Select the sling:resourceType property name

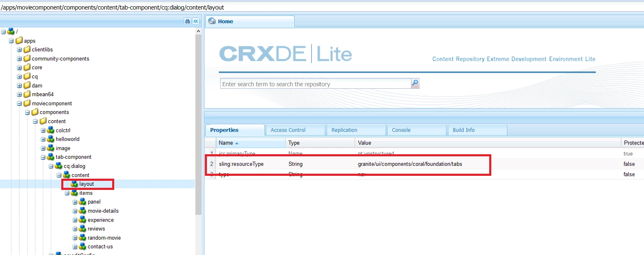(241, 164)
